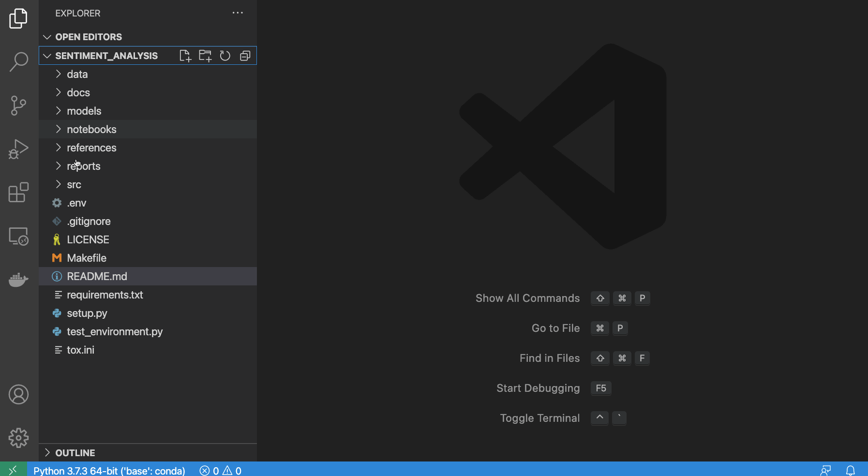Screen dimensions: 868x476
Task: Expand the notebooks folder
Action: coord(148,129)
